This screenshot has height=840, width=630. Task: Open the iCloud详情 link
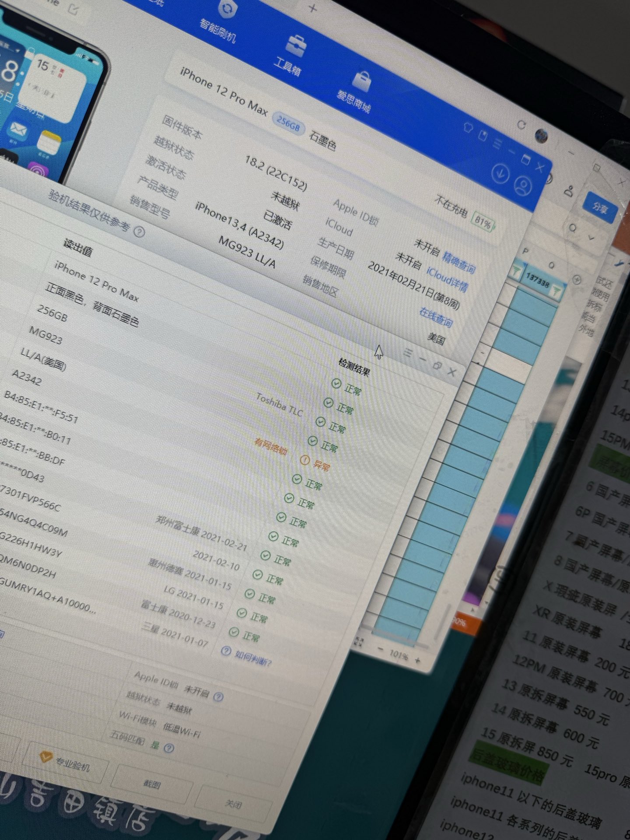pyautogui.click(x=447, y=280)
